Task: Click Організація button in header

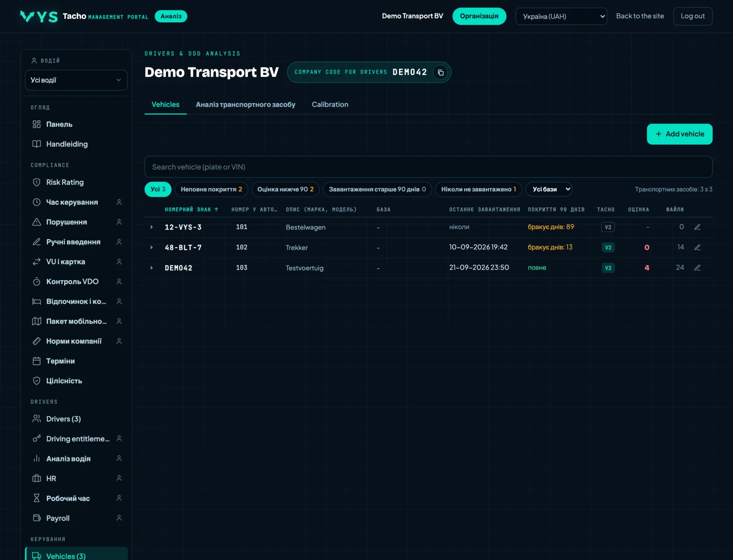Action: pyautogui.click(x=479, y=16)
